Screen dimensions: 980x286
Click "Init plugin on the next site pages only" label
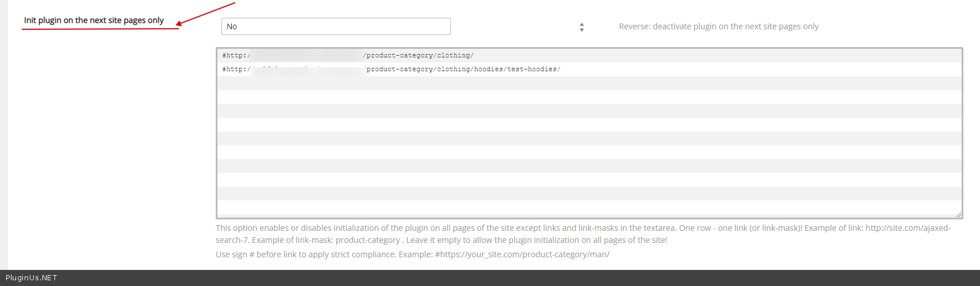point(94,20)
